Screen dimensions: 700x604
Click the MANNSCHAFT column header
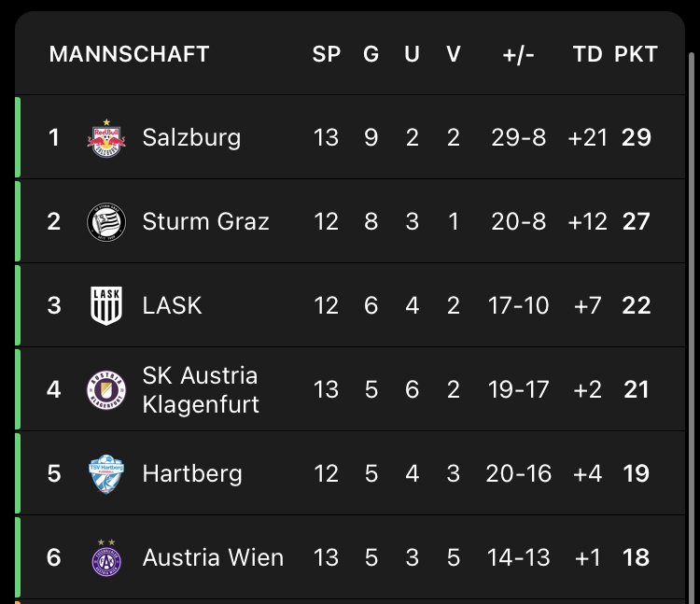[x=129, y=54]
